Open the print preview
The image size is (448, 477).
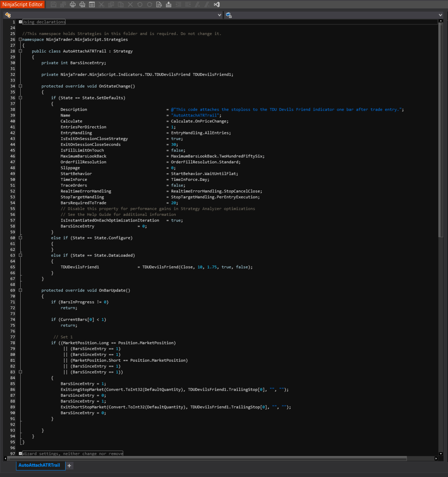pyautogui.click(x=82, y=4)
